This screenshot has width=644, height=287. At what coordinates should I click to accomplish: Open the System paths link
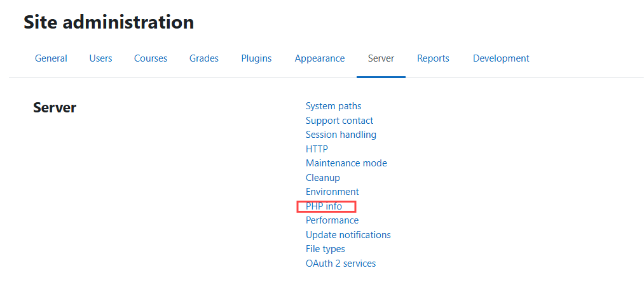point(334,106)
